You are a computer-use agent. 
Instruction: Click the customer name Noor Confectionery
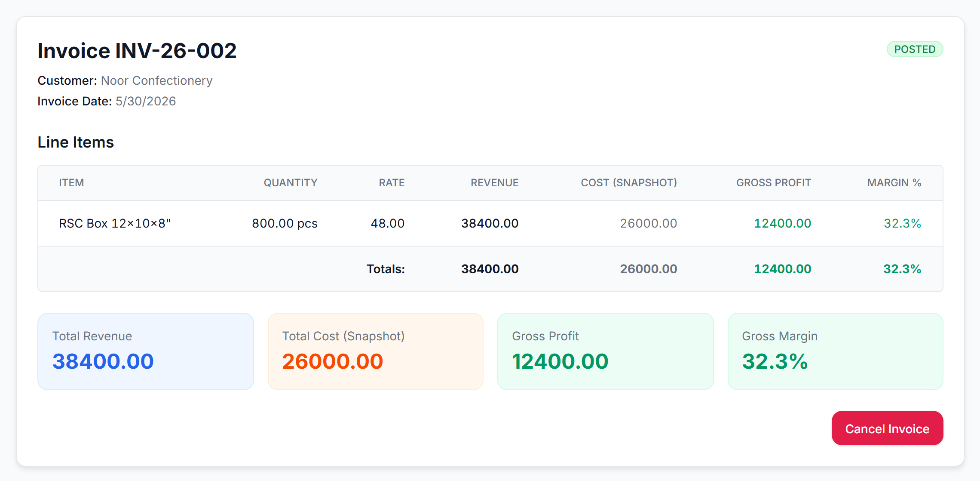coord(156,80)
